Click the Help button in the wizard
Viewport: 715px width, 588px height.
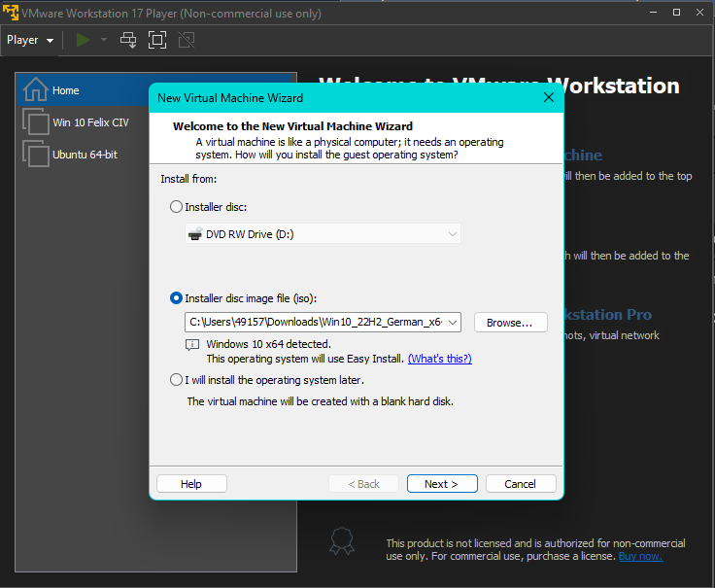tap(191, 484)
